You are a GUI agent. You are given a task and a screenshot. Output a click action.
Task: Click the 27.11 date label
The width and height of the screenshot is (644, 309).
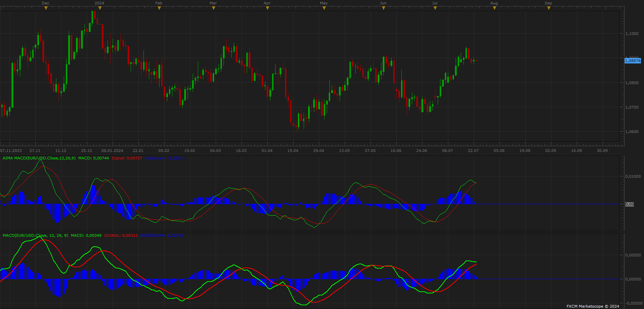pyautogui.click(x=35, y=151)
